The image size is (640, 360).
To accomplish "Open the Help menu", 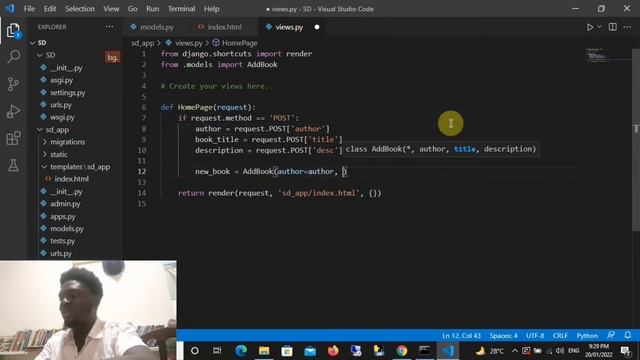I will click(x=211, y=9).
